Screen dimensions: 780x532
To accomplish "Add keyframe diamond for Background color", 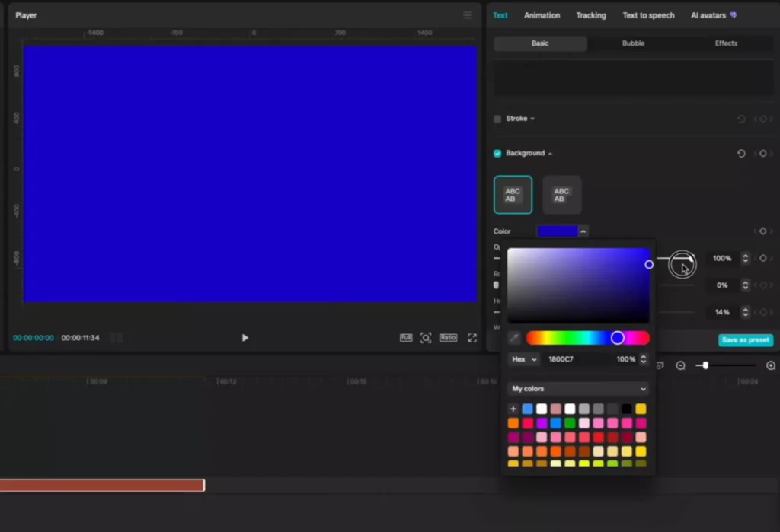I will [762, 231].
